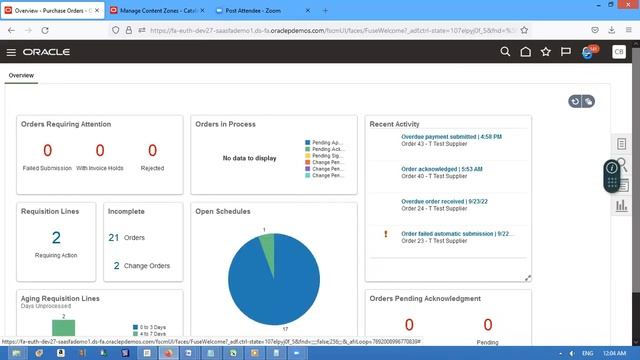640x360 pixels.
Task: Click the With Invoice Holds count 0
Action: (100, 151)
